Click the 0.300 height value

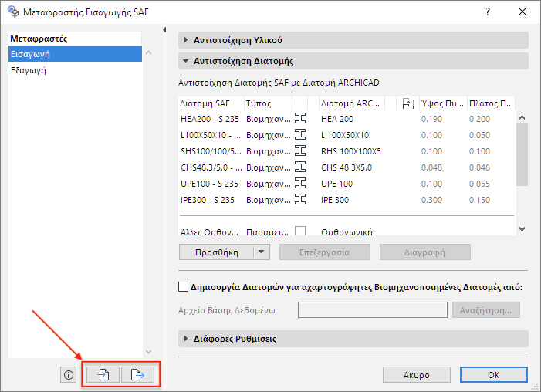[431, 200]
